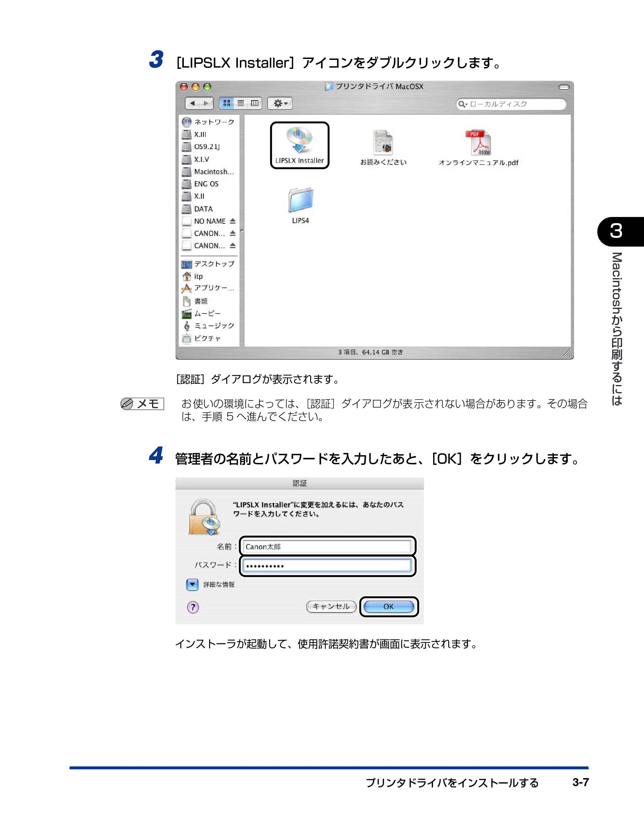Click the パスワード password field
The height and width of the screenshot is (828, 644).
[x=327, y=566]
